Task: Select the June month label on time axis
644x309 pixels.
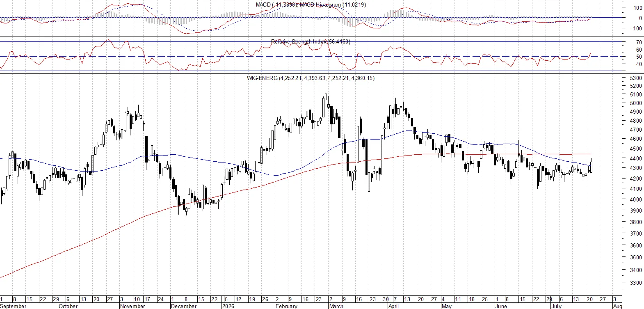Action: (x=501, y=306)
